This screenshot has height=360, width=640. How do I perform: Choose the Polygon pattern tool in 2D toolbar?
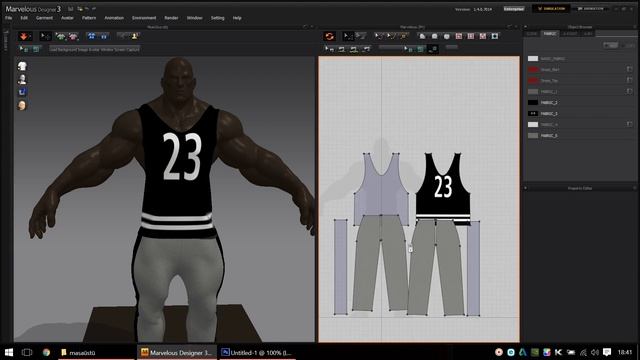click(422, 36)
